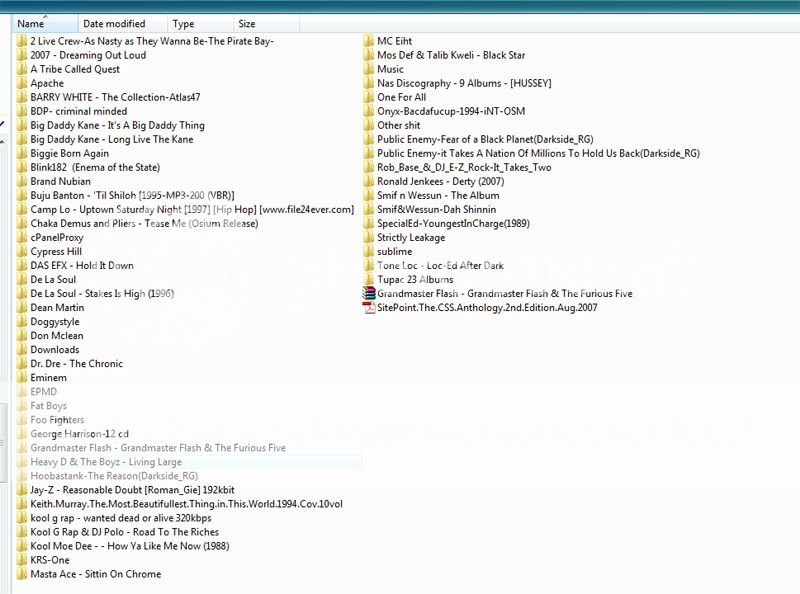
Task: Select 'DAS EFX - Hold It Down' name
Action: tap(82, 265)
